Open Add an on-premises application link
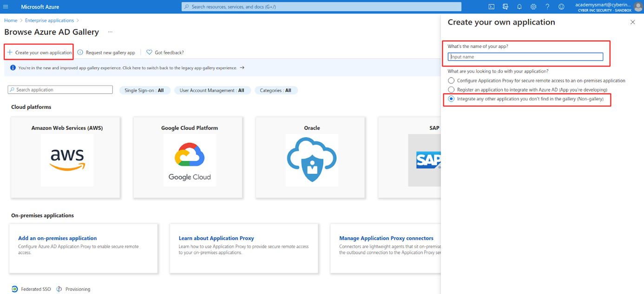This screenshot has width=644, height=294. click(x=58, y=238)
